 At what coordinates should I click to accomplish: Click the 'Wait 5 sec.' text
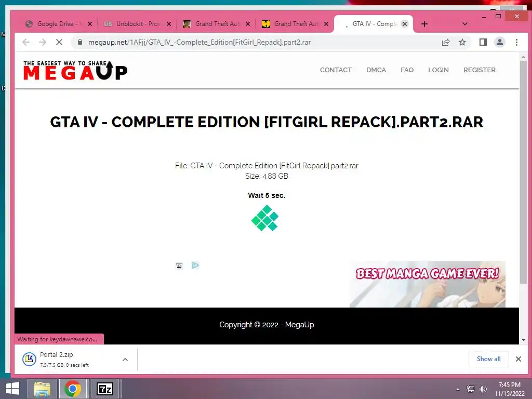coord(267,195)
